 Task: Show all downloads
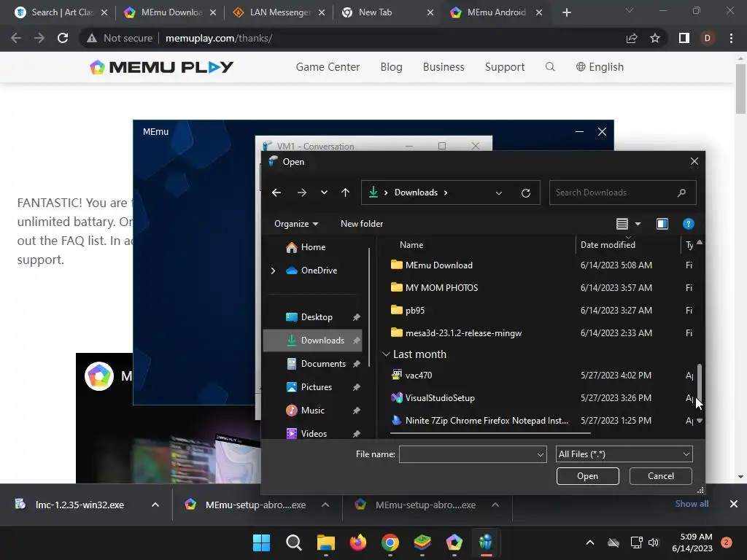coord(692,504)
